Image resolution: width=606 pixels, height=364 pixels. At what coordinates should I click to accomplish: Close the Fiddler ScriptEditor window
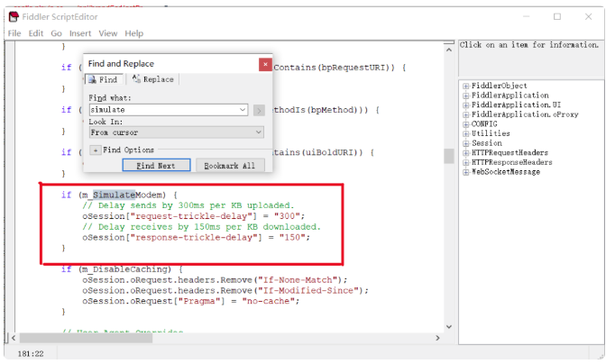coord(588,16)
